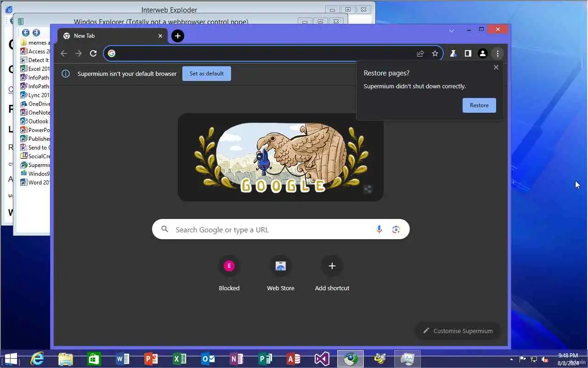Open the Web Store shortcut
The height and width of the screenshot is (368, 588).
coord(281,273)
